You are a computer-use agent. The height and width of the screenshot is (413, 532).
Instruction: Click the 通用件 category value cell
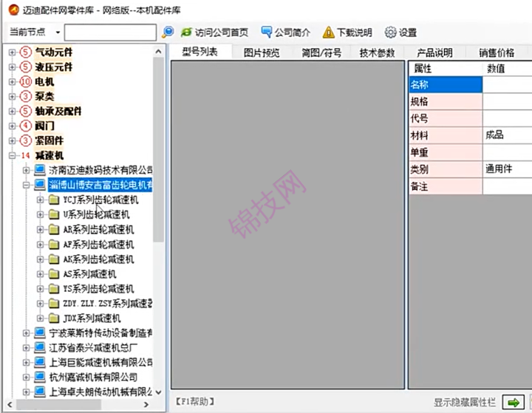click(507, 169)
